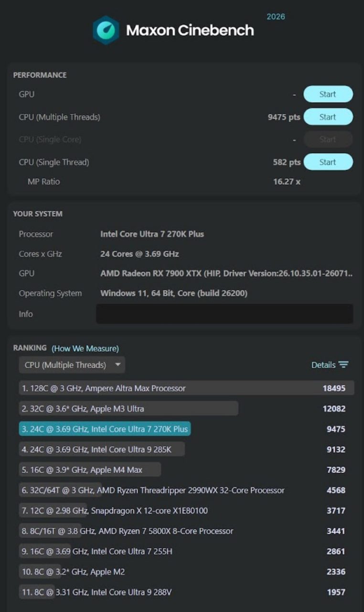Click the Details filter icon
The height and width of the screenshot is (612, 364).
tap(343, 365)
